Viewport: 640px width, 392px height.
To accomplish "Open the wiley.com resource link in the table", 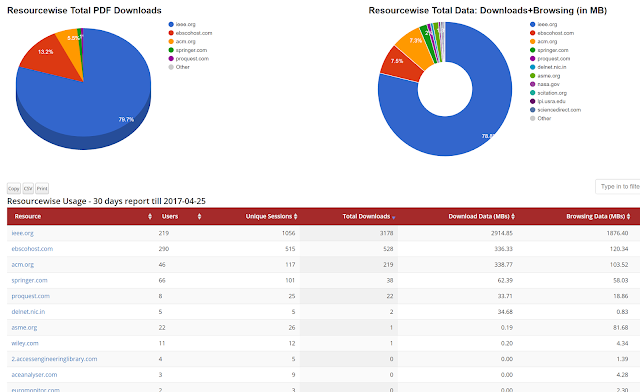I will [25, 343].
